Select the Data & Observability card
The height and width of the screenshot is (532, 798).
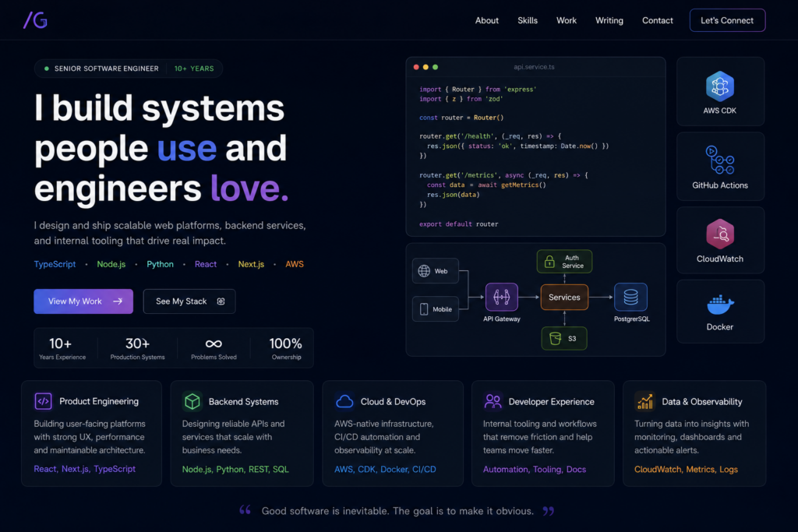tap(694, 433)
